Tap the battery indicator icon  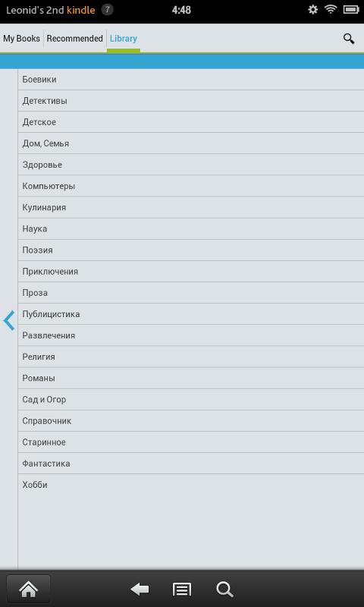point(351,10)
